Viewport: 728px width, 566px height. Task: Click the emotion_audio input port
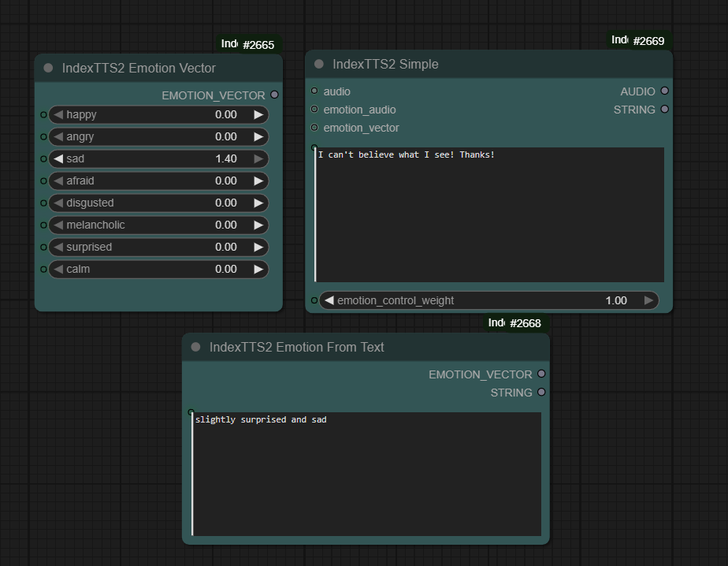click(x=315, y=110)
